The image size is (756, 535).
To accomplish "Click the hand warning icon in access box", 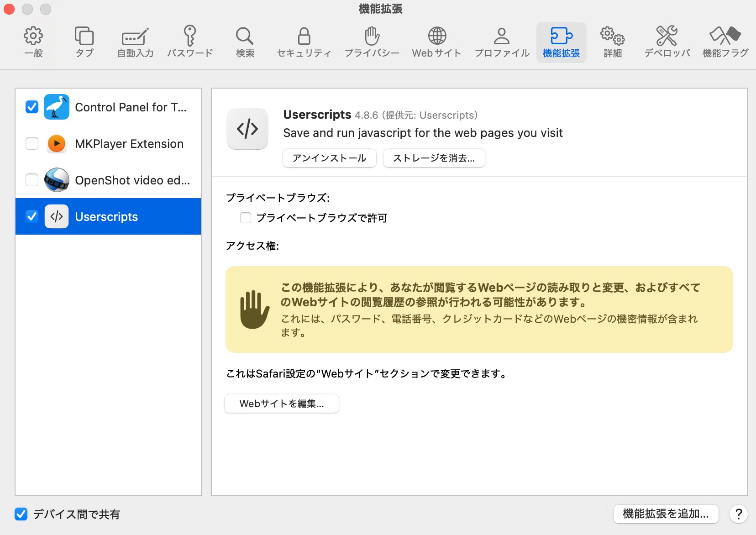I will 254,309.
